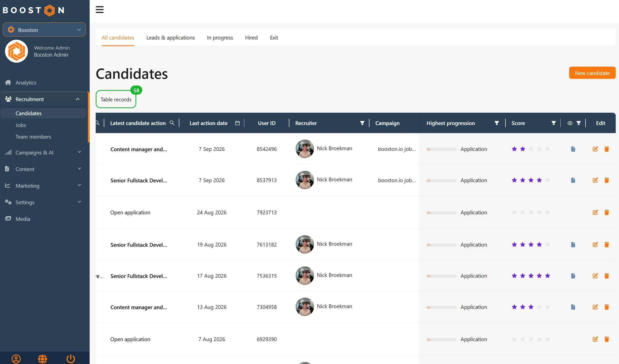The width and height of the screenshot is (619, 364).
Task: Click the search icon in Latest candidate action header
Action: pos(172,123)
